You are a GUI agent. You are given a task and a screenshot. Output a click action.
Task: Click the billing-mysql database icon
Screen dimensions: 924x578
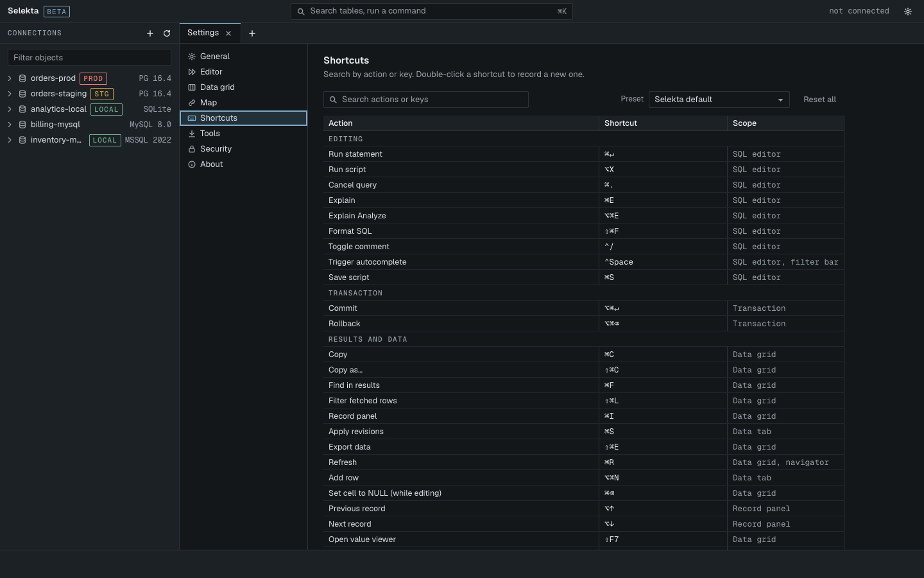pos(22,125)
